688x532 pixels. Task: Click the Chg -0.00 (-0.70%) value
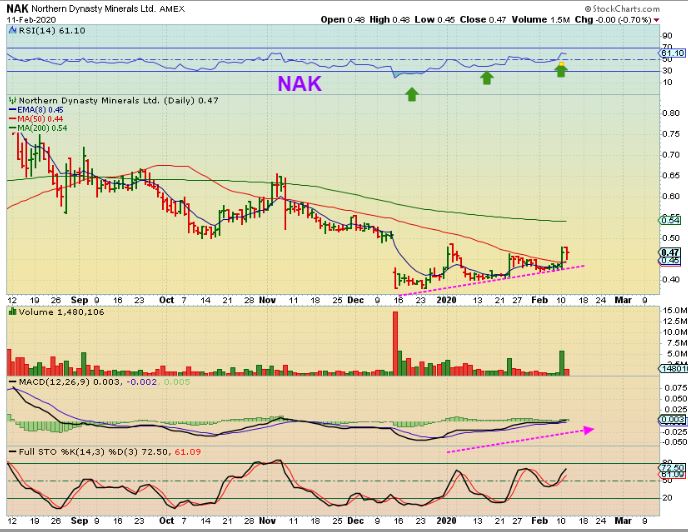pos(613,20)
